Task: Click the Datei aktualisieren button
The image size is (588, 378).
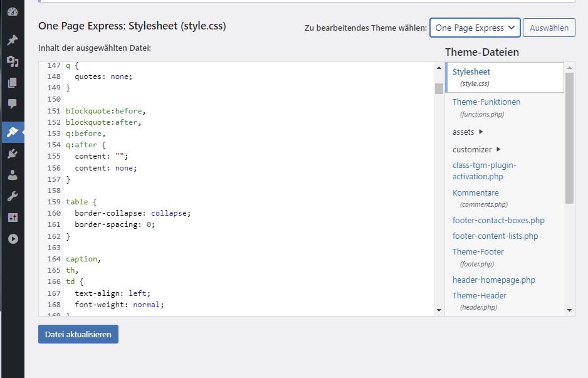Action: [x=78, y=334]
